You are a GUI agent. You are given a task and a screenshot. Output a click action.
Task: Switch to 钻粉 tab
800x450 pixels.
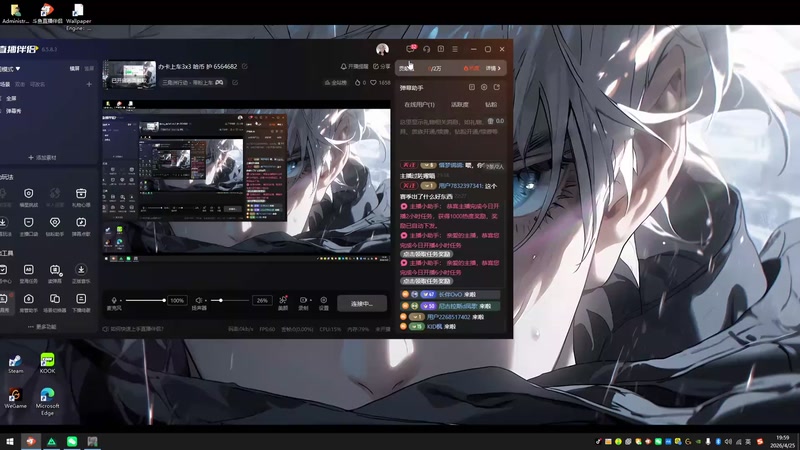[491, 104]
